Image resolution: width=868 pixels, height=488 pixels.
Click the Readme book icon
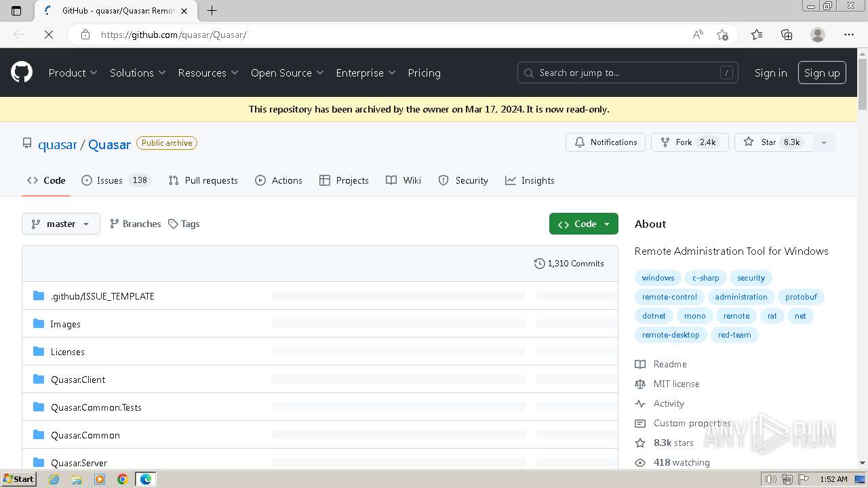point(640,364)
